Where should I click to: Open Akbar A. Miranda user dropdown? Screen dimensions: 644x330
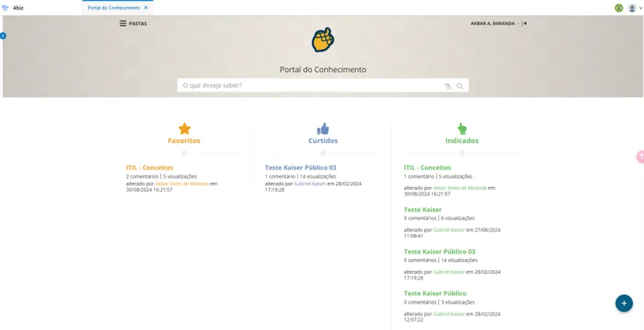tap(495, 23)
